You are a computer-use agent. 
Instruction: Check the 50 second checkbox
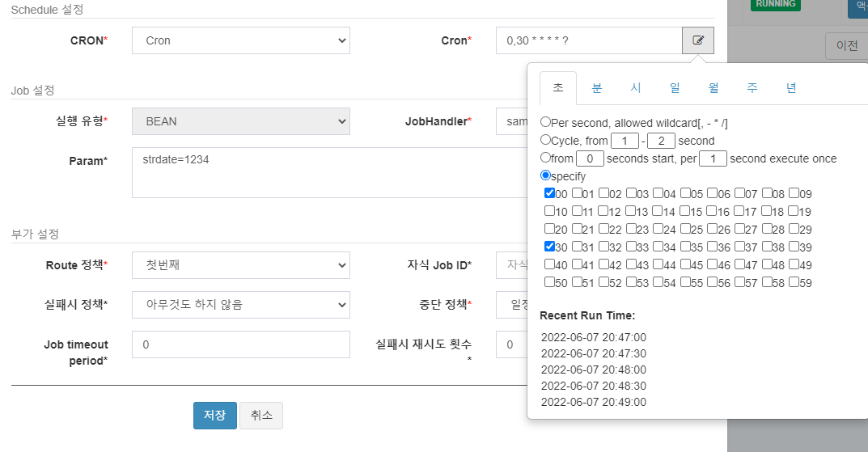(x=549, y=281)
